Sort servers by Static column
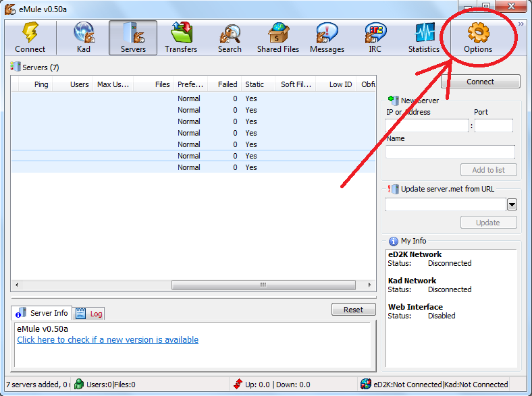Screen dimensions: 532x396 [258, 84]
